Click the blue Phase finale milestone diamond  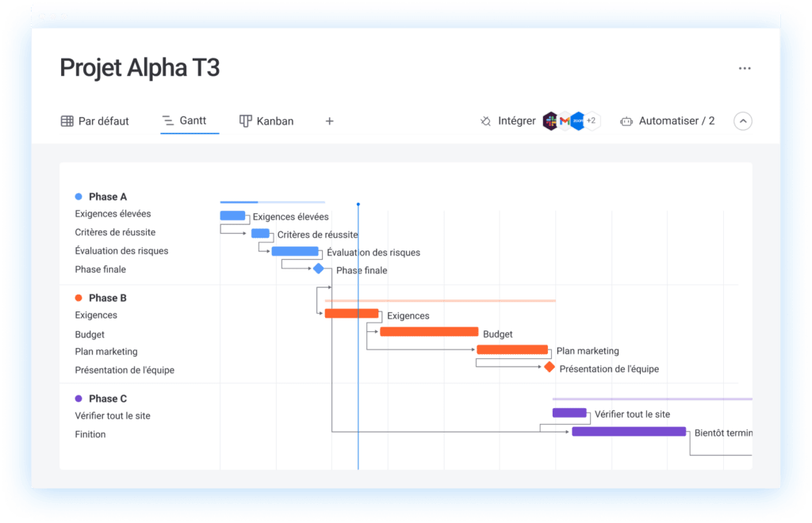(319, 269)
